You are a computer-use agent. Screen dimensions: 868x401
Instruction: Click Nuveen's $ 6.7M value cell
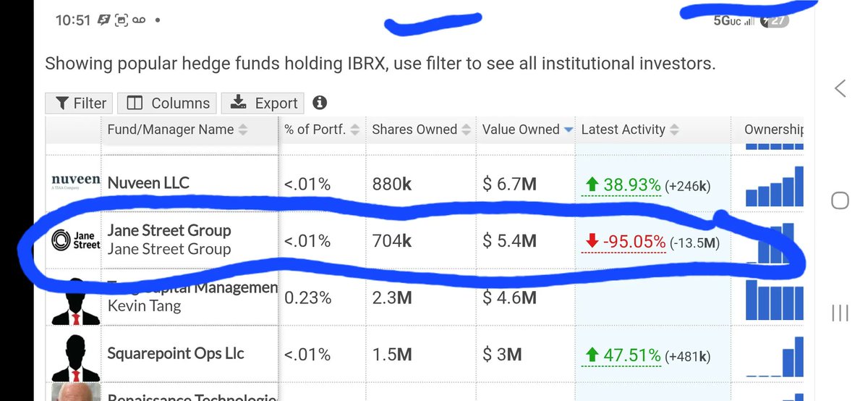point(510,185)
